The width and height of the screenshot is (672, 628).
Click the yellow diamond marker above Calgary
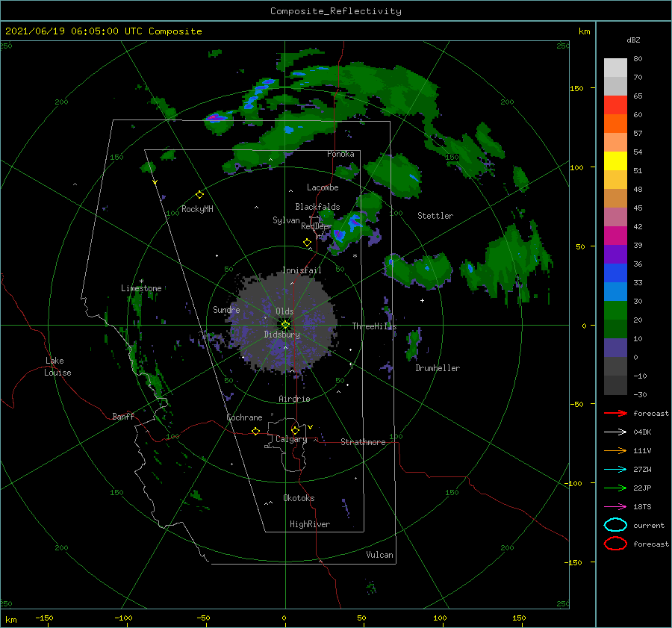tap(295, 430)
